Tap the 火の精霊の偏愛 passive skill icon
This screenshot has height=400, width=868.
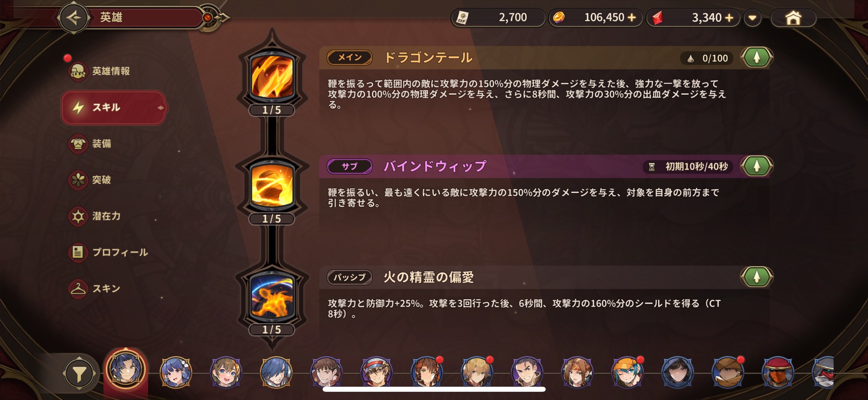[272, 296]
